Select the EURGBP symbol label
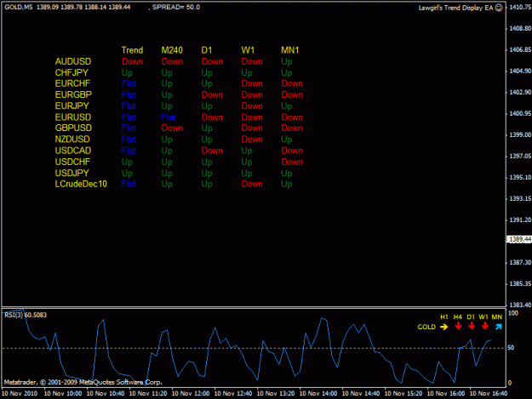This screenshot has width=532, height=399. point(73,94)
